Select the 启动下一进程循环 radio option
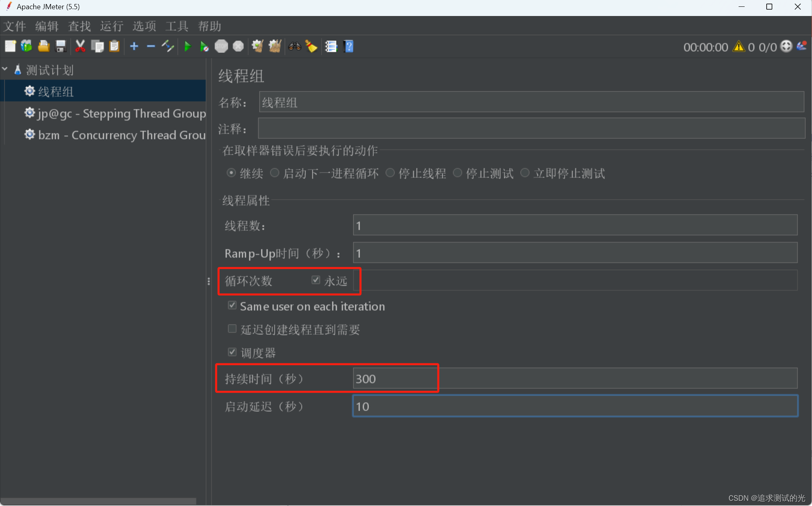This screenshot has width=812, height=506. pos(275,173)
